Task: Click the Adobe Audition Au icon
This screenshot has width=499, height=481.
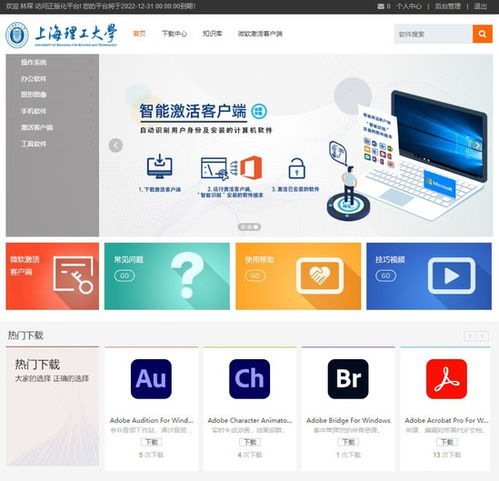Action: tap(151, 379)
